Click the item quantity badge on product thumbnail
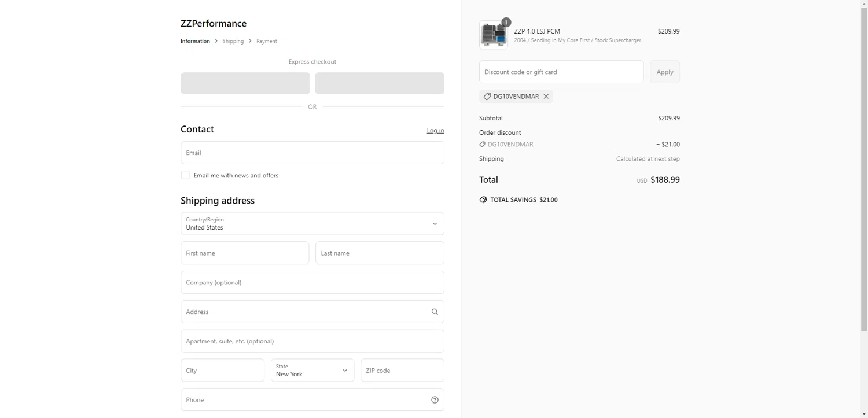This screenshot has height=418, width=868. [x=506, y=23]
